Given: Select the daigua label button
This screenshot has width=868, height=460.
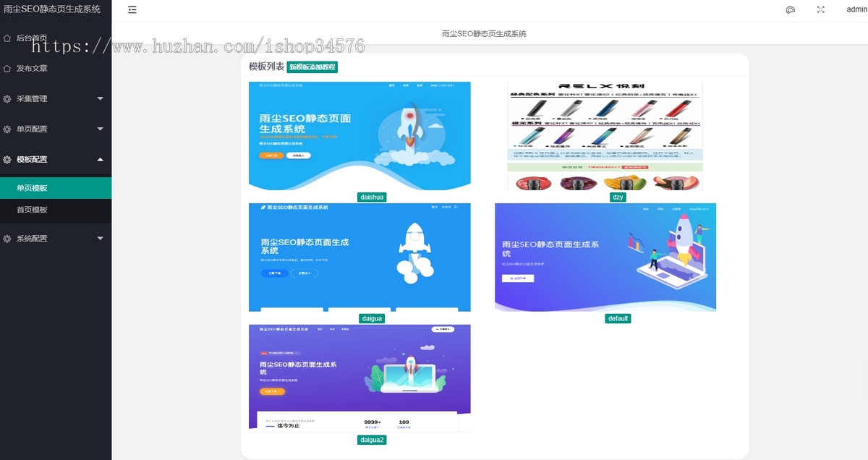Looking at the screenshot, I should pos(372,318).
